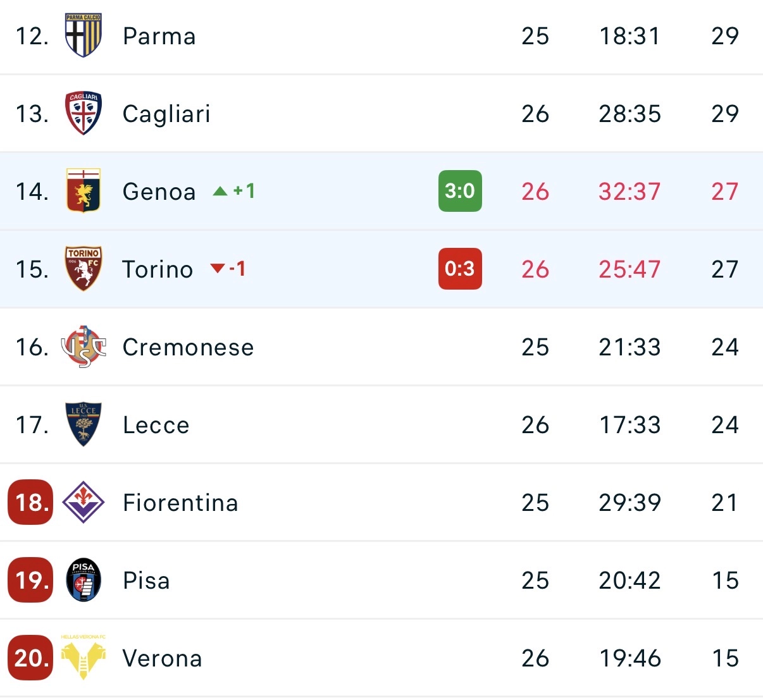The image size is (763, 700).
Task: Tap the Torino bull crest
Action: tap(83, 269)
